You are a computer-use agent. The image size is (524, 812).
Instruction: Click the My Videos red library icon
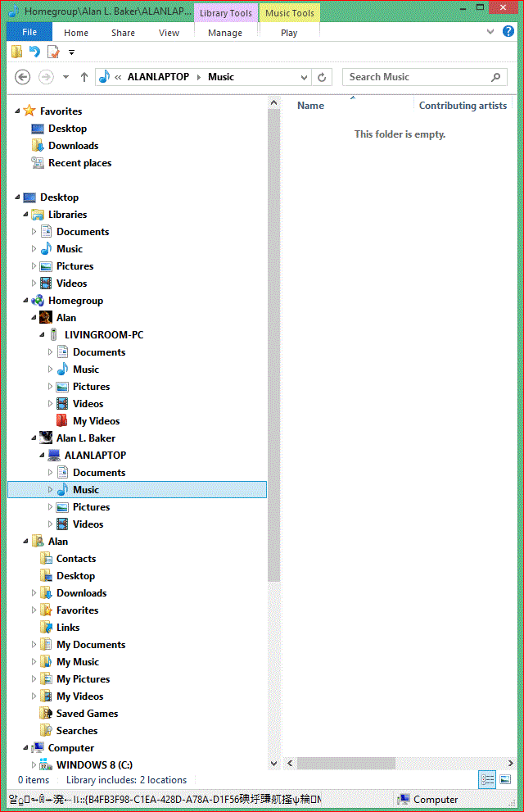62,420
